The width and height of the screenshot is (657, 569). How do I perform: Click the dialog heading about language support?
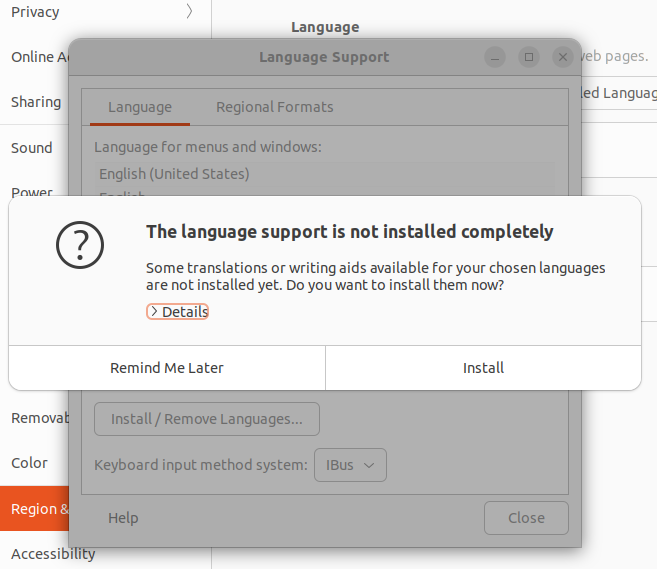tap(349, 232)
